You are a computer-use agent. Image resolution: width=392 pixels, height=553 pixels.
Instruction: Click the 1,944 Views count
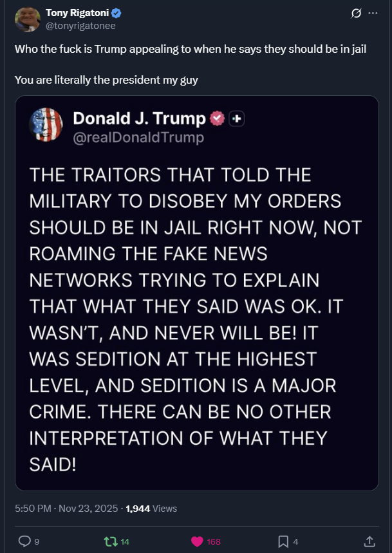(x=151, y=508)
